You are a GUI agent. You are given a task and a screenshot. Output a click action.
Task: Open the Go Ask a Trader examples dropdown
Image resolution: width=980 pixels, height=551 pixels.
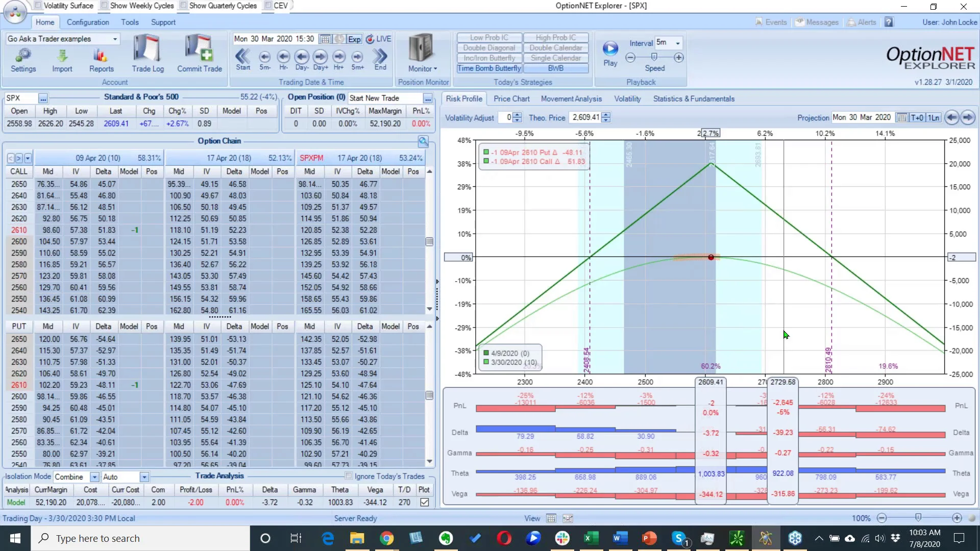(115, 39)
